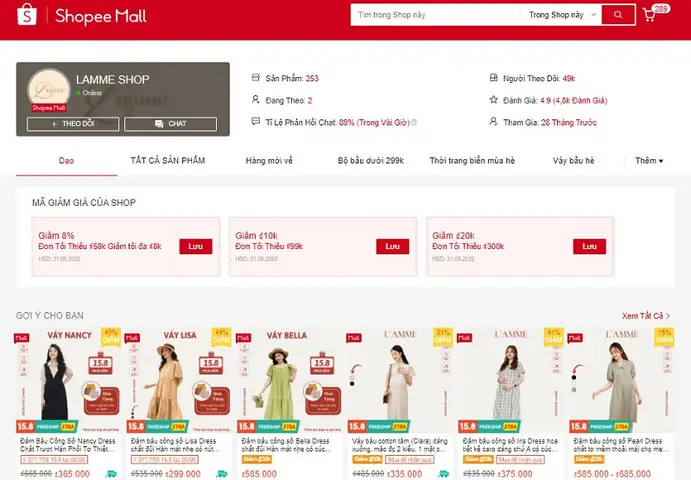Viewport: 691px width, 480px height.
Task: Open the Iris Dress caro product image
Action: [x=511, y=380]
